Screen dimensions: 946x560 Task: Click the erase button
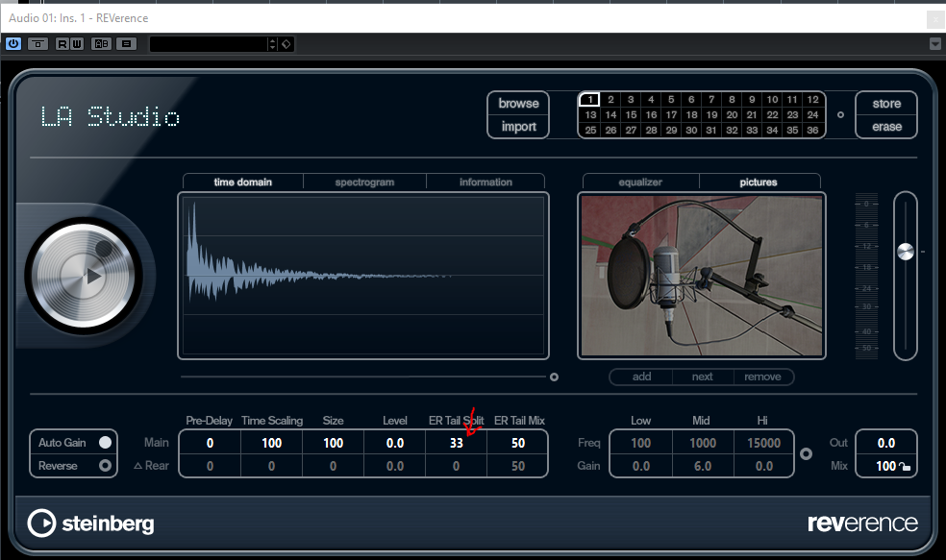886,127
